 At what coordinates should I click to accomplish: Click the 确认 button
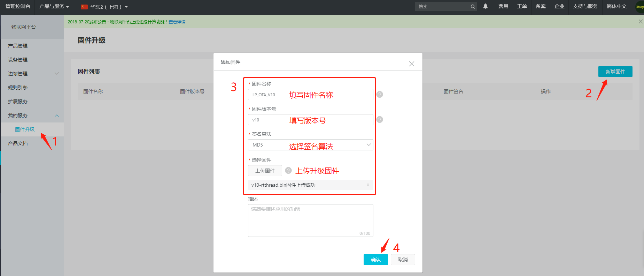tap(375, 260)
